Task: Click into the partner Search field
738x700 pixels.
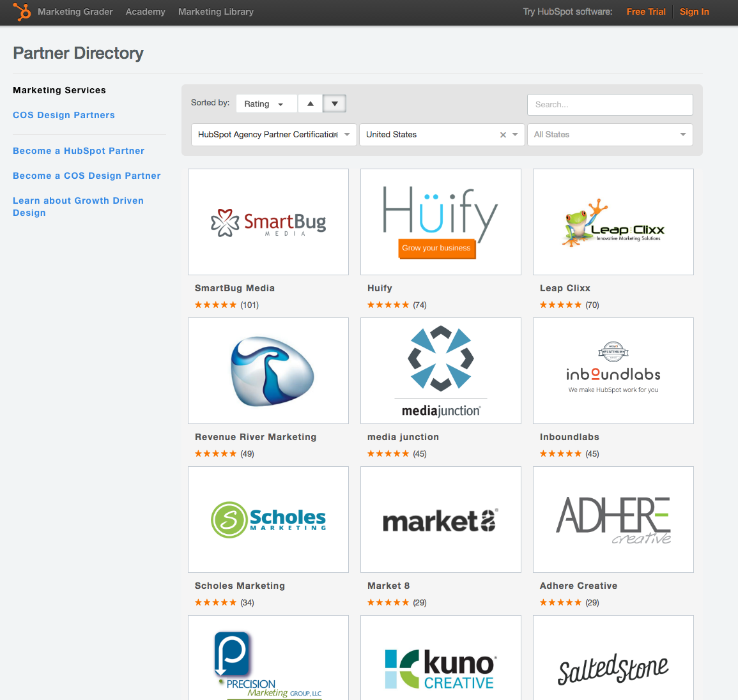Action: (610, 105)
